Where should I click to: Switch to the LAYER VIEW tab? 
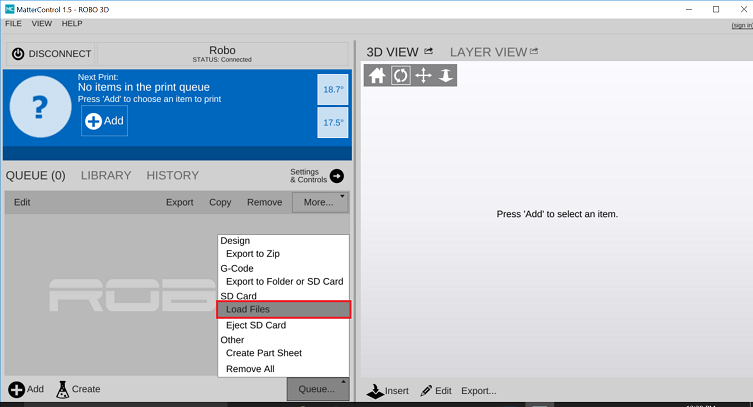tap(488, 52)
